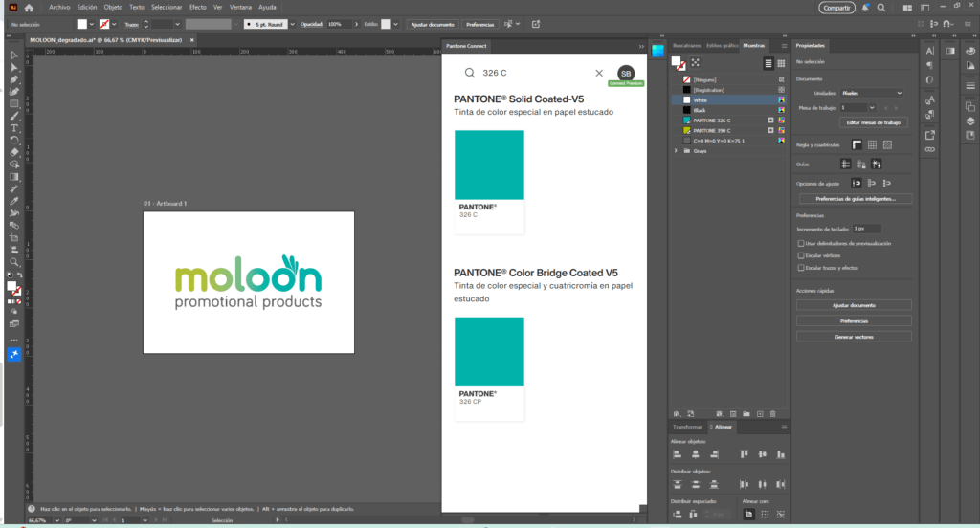Image resolution: width=980 pixels, height=528 pixels.
Task: Clear the Pantone search with the X
Action: coord(599,73)
